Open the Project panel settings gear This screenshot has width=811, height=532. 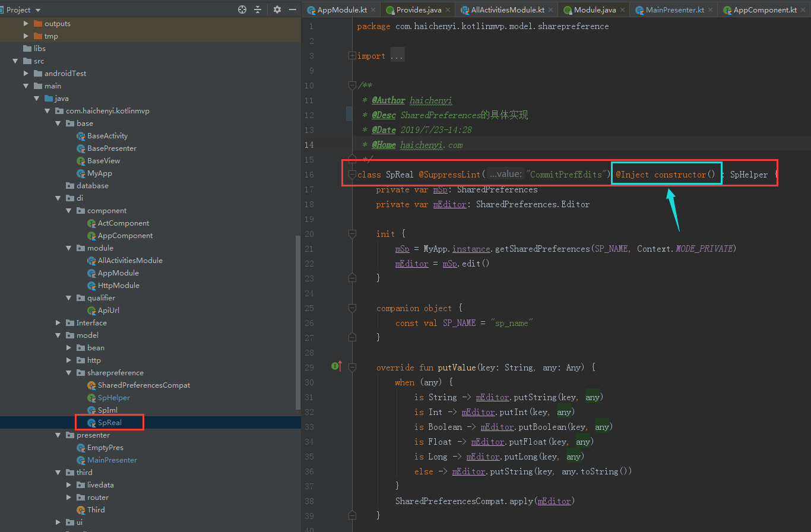[x=277, y=9]
